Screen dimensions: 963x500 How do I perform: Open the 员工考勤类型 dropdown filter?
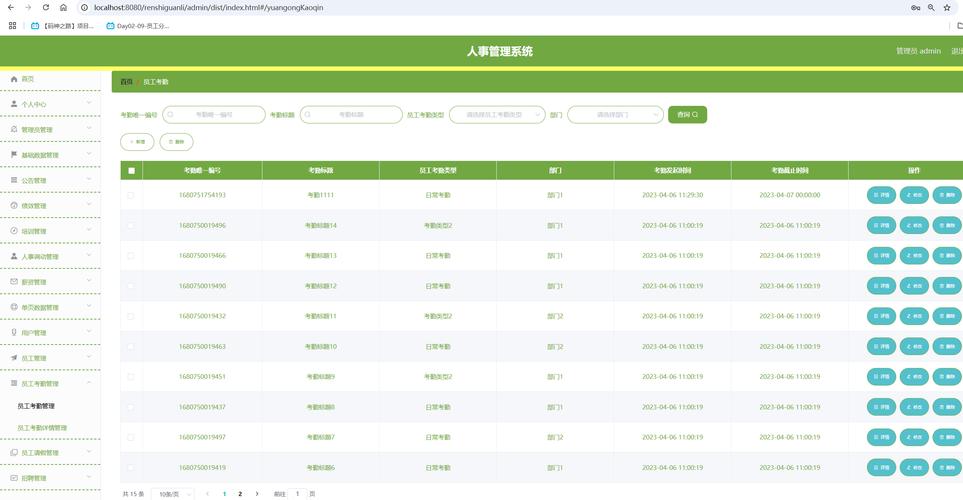[497, 115]
